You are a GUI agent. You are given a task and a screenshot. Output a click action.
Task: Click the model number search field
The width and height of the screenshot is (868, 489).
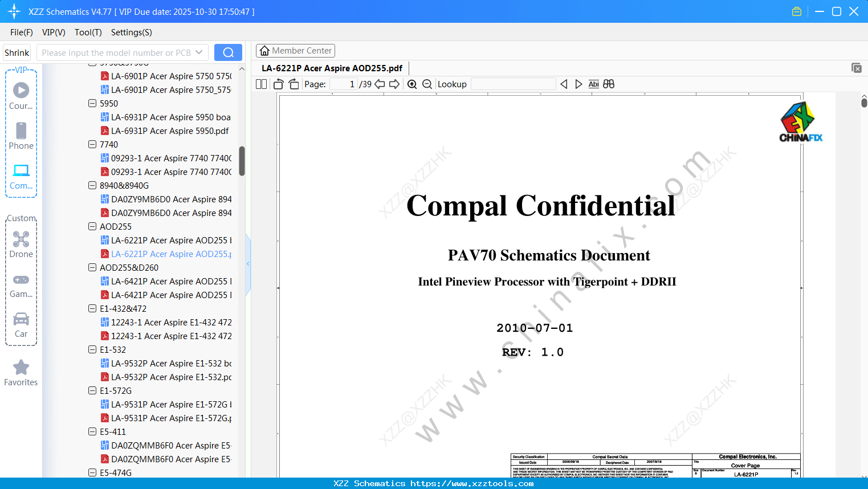click(x=116, y=52)
